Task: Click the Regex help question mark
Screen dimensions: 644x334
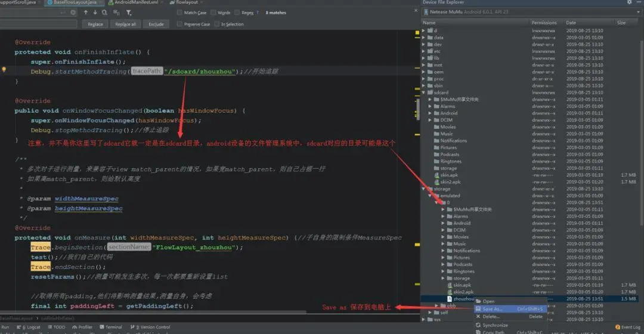Action: [258, 13]
